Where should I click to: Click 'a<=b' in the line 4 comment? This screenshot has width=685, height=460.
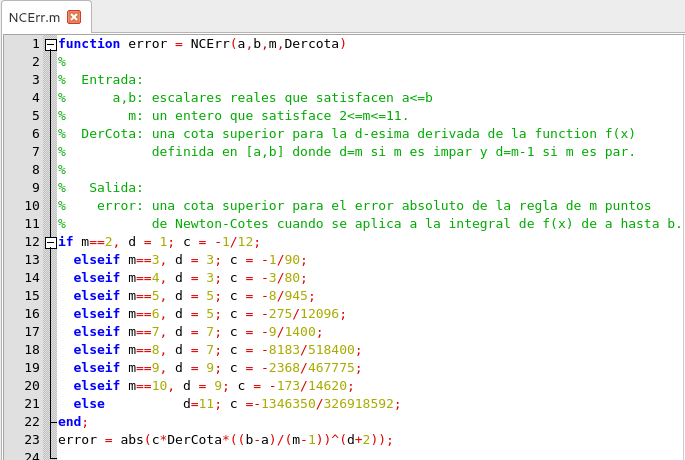coord(417,98)
